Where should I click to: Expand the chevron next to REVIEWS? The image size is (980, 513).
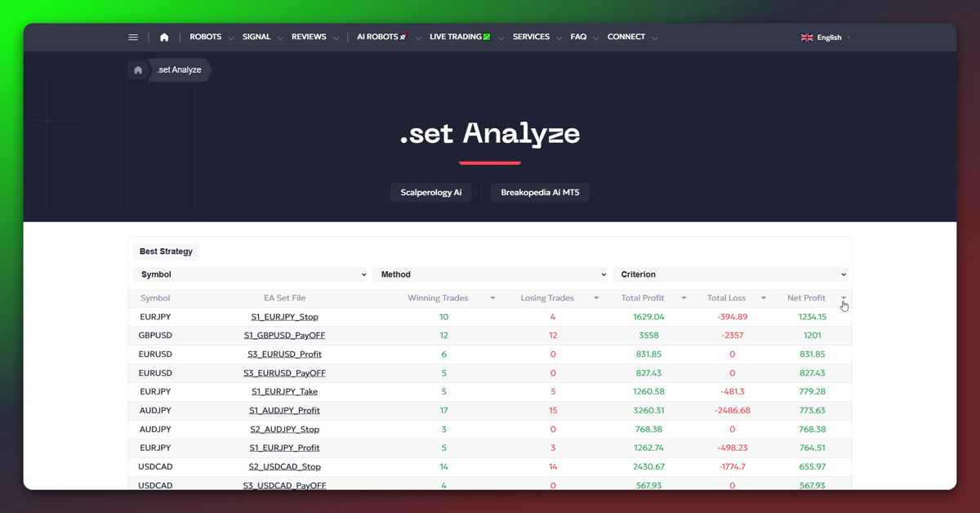(336, 38)
